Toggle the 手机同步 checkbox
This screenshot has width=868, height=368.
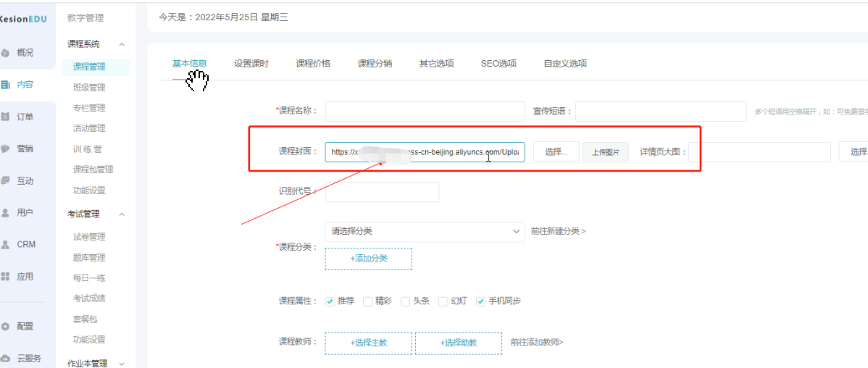click(480, 301)
